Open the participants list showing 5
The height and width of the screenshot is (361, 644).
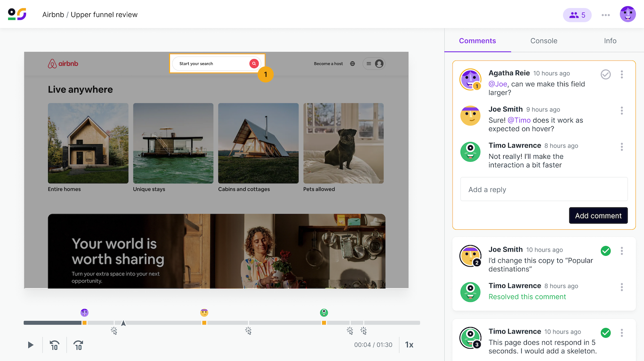point(577,15)
